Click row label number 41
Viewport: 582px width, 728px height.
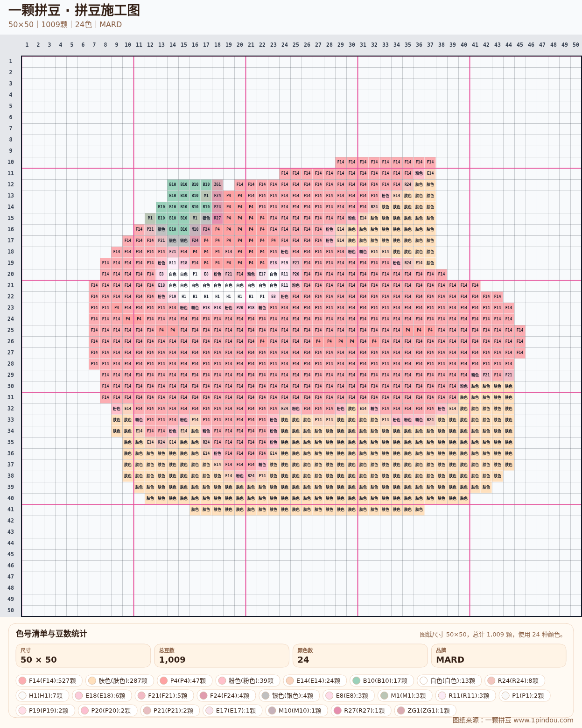pyautogui.click(x=11, y=509)
